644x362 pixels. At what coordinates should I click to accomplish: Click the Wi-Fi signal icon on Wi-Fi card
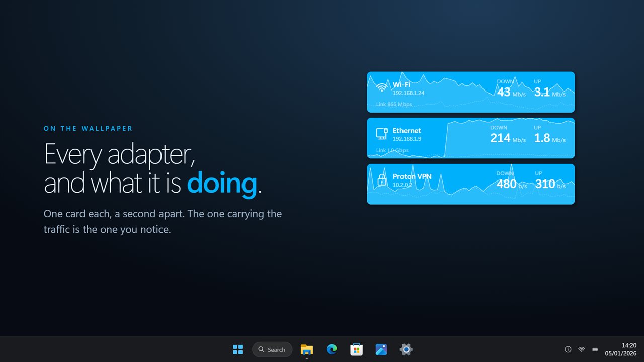pyautogui.click(x=382, y=88)
